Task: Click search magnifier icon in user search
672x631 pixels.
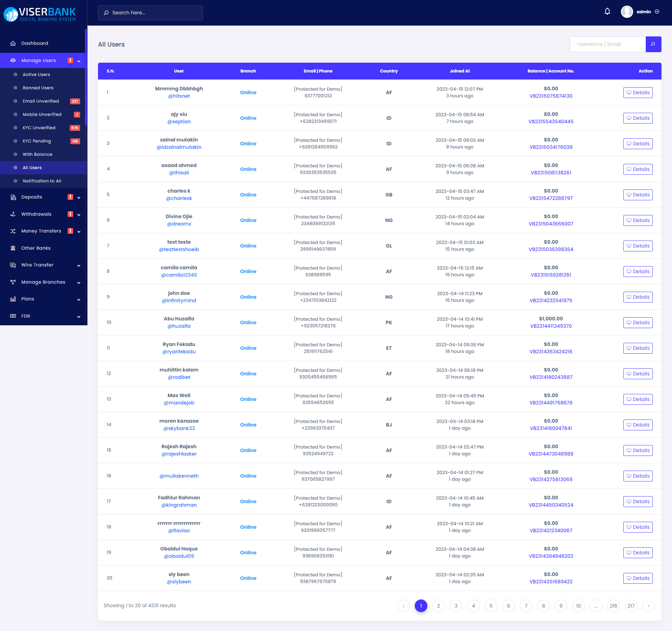Action: pyautogui.click(x=652, y=44)
